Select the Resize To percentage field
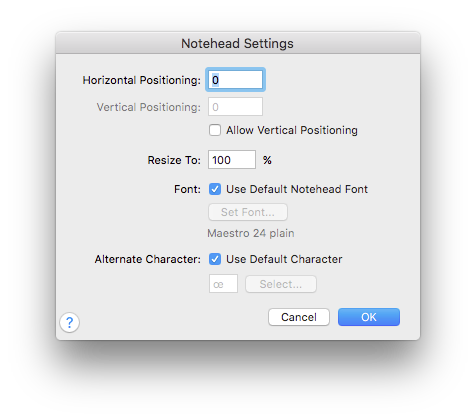Viewport: 476px width, 420px height. pos(232,160)
